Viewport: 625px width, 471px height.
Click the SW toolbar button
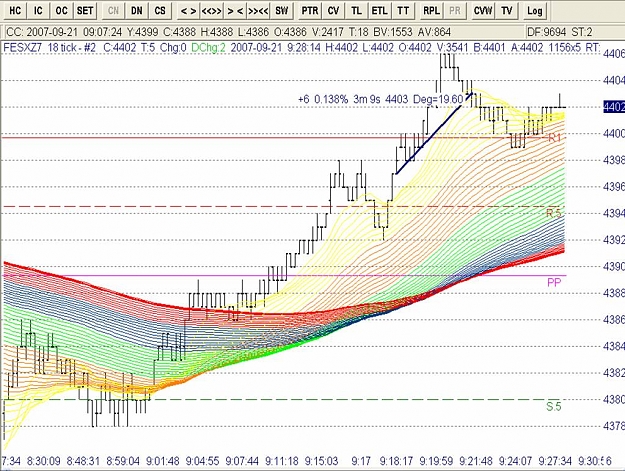282,10
